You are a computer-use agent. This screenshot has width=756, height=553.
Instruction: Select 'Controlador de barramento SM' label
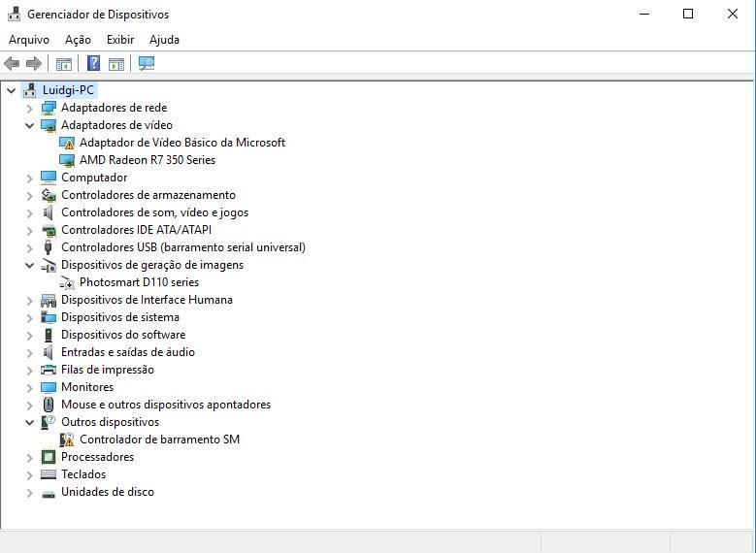(x=159, y=439)
